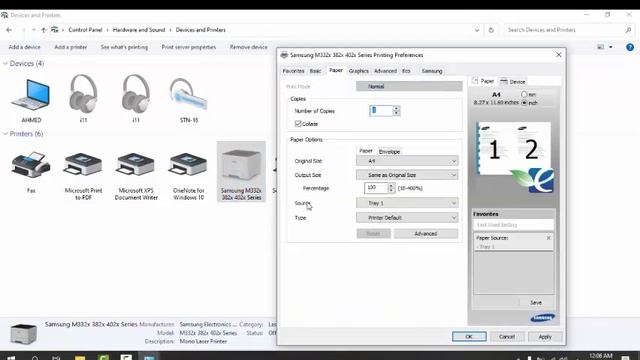Viewport: 640px width, 360px height.
Task: Open Print server properties
Action: (x=189, y=47)
